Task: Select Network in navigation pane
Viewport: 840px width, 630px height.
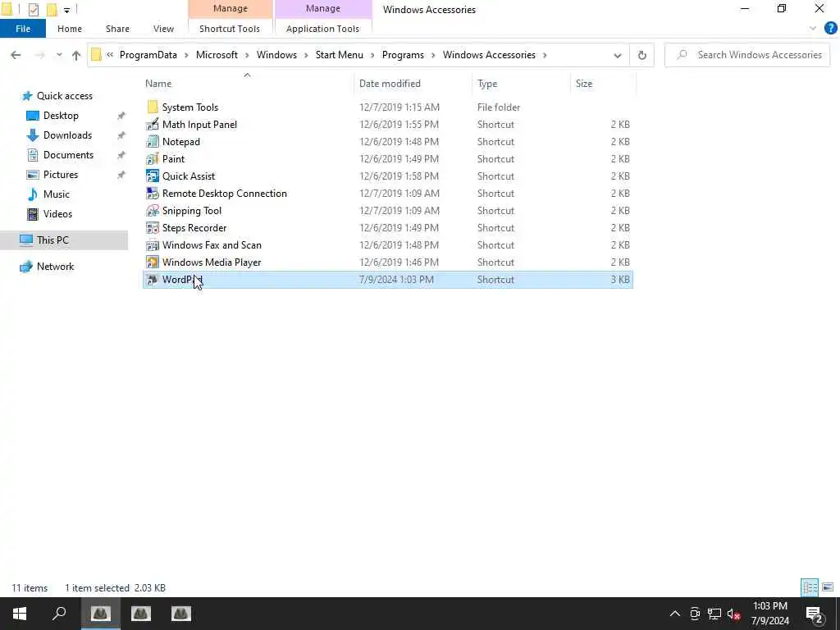Action: coord(55,267)
